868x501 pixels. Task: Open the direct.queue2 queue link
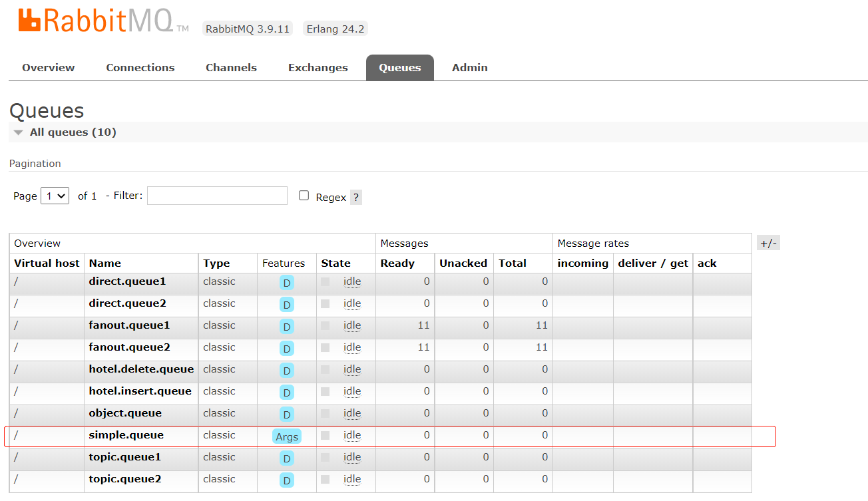[x=127, y=303]
